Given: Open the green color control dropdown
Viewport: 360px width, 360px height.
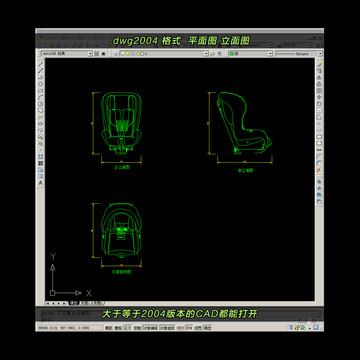Looking at the screenshot, I should tap(250, 53).
